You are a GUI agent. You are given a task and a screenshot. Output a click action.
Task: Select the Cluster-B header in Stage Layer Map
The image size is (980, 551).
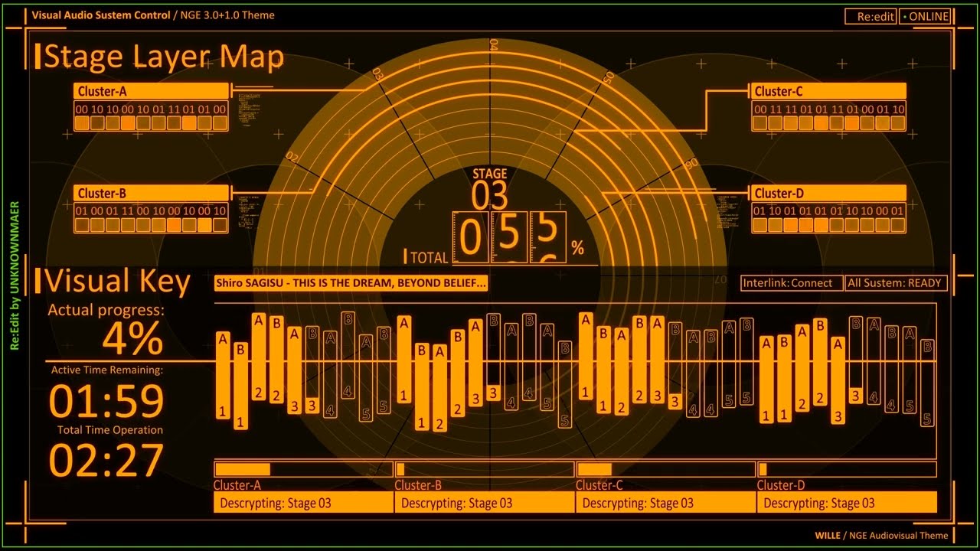point(152,193)
